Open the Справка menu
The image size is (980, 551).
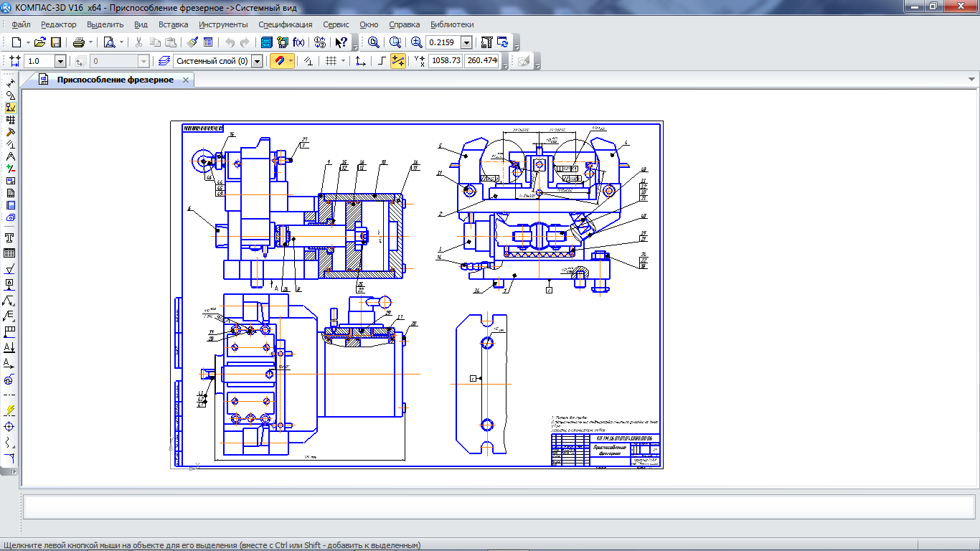click(x=405, y=24)
